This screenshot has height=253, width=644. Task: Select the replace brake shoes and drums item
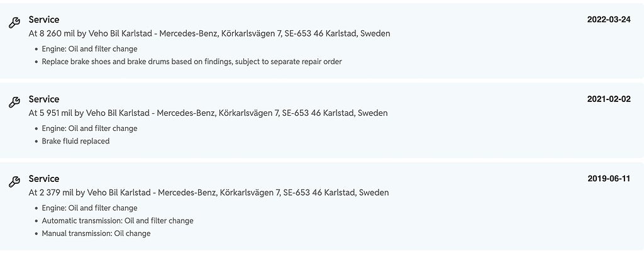[192, 62]
